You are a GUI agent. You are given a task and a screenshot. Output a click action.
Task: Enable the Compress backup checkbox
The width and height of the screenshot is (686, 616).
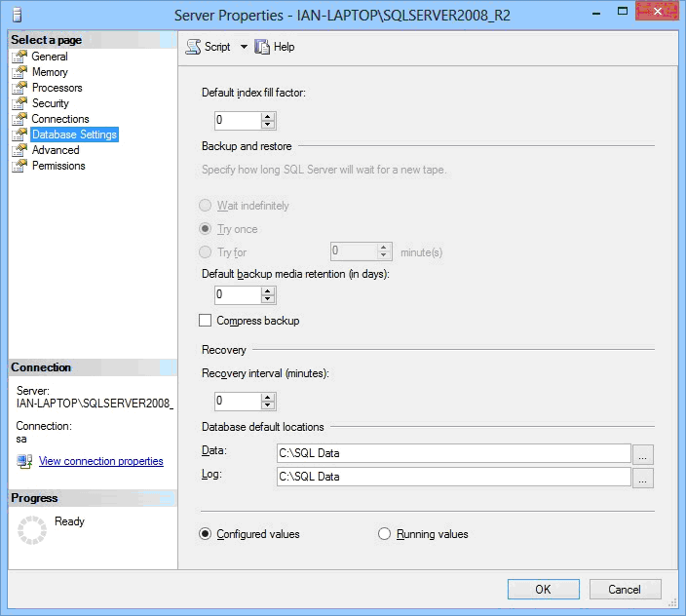coord(206,321)
